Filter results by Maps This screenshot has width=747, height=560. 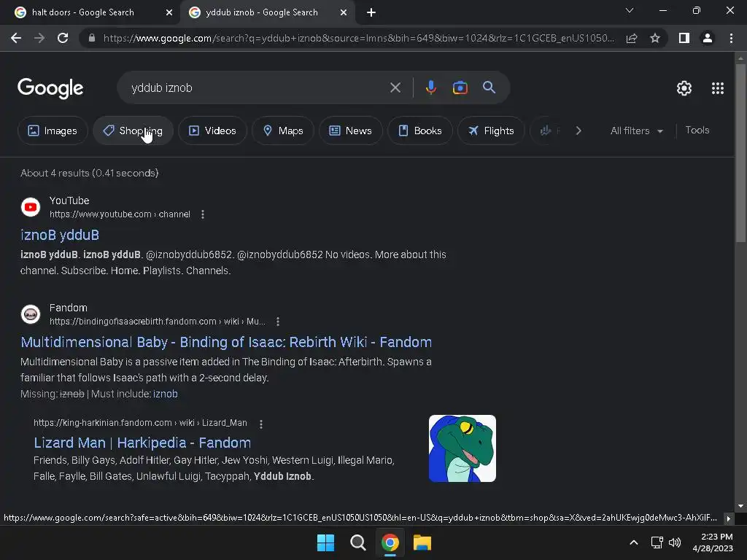click(283, 131)
